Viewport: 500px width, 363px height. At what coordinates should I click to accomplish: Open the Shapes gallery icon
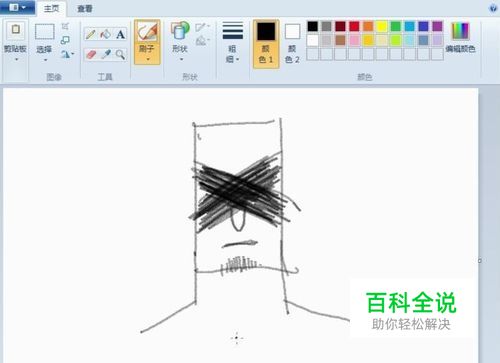[180, 30]
